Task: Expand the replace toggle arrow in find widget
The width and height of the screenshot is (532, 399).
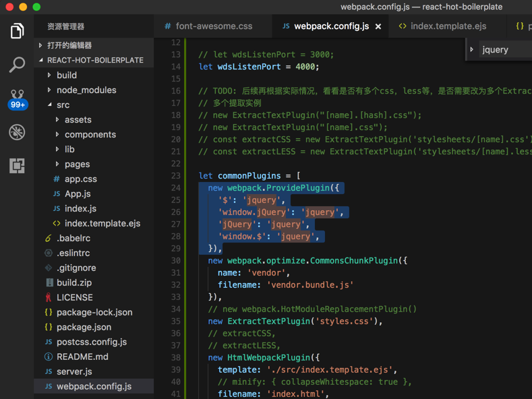Action: pos(472,50)
